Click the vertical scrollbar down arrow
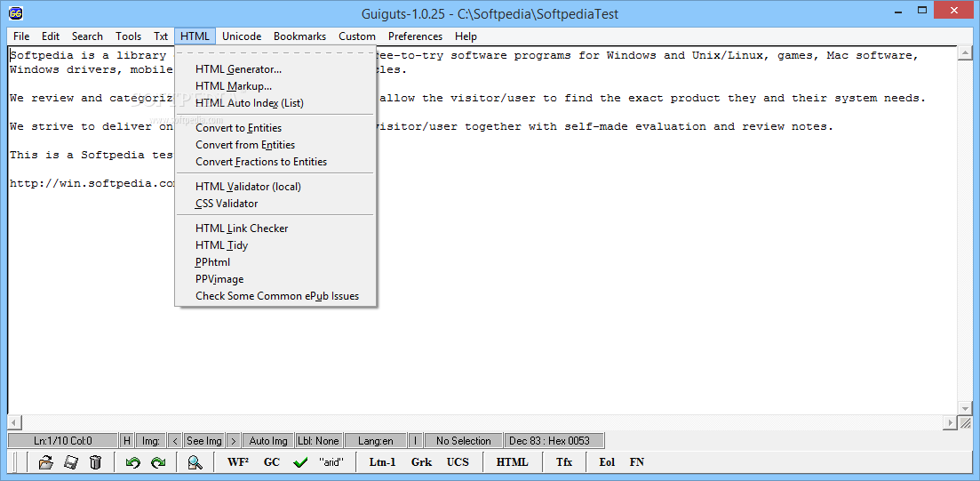Image resolution: width=980 pixels, height=481 pixels. pos(965,408)
